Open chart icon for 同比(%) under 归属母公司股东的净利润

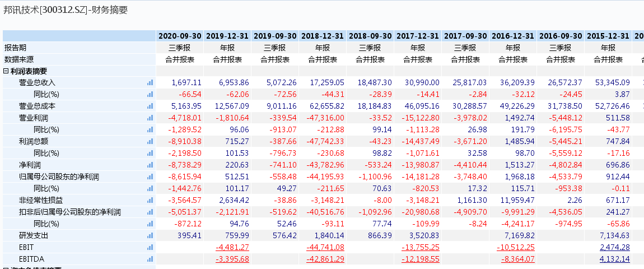(150, 189)
